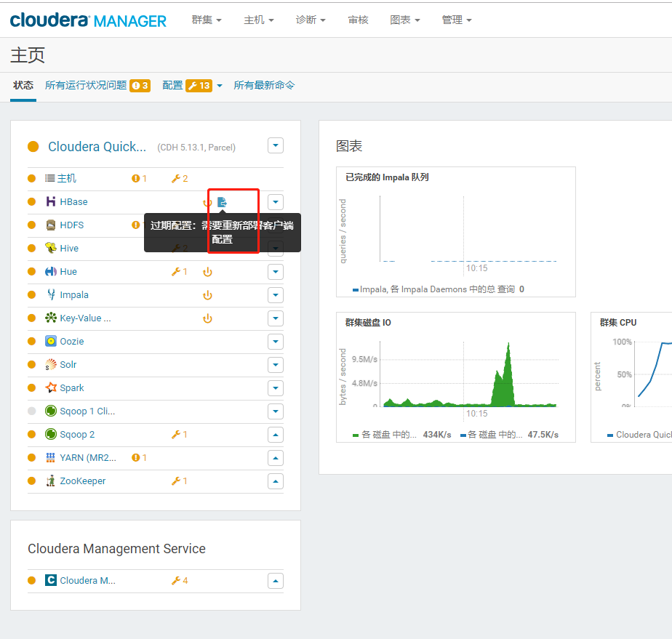Open the Sqoop 2 service link
Screen dimensions: 672x639
click(x=77, y=434)
